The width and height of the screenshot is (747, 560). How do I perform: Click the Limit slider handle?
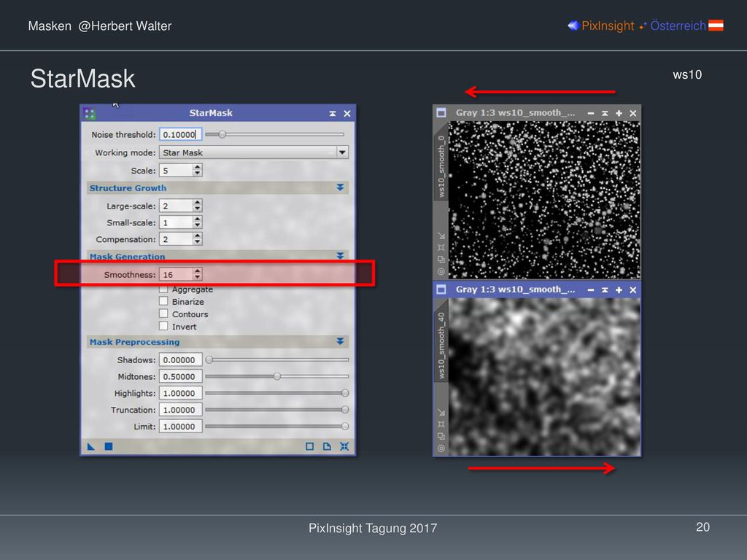[345, 426]
